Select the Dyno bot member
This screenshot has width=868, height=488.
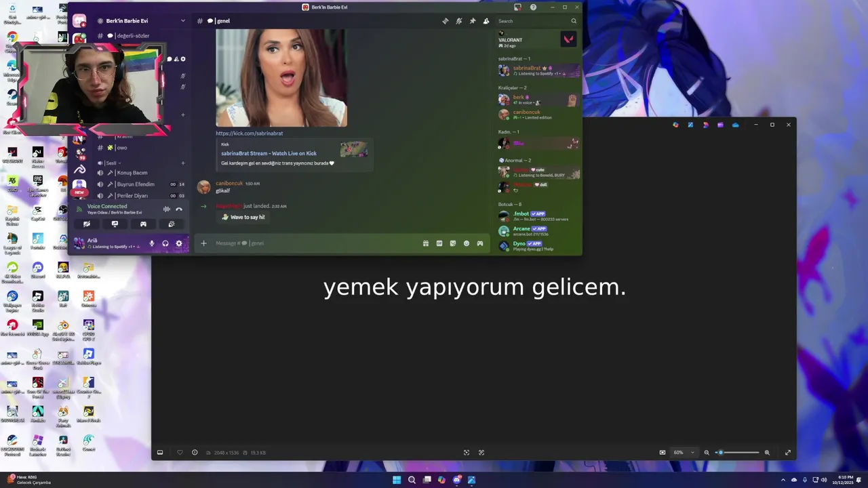point(539,246)
